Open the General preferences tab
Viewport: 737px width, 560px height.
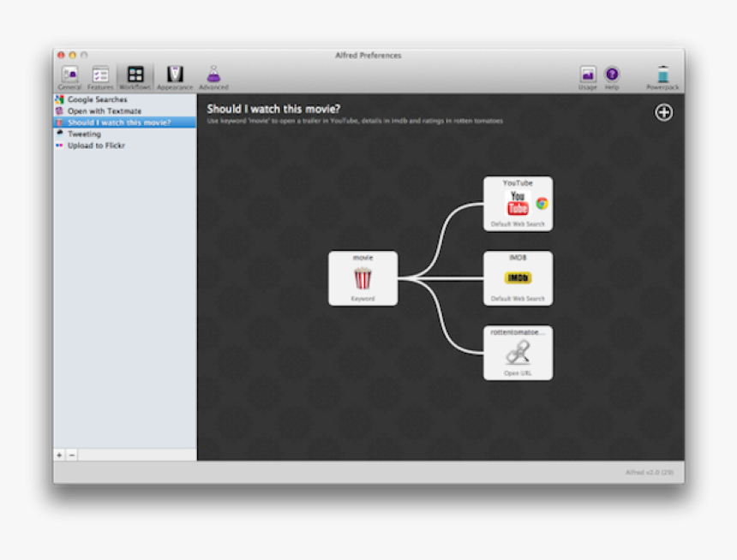69,76
